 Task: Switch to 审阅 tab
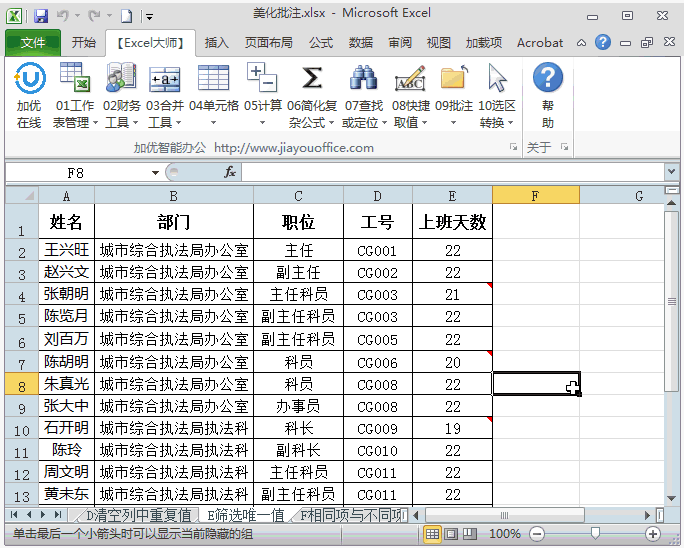400,43
